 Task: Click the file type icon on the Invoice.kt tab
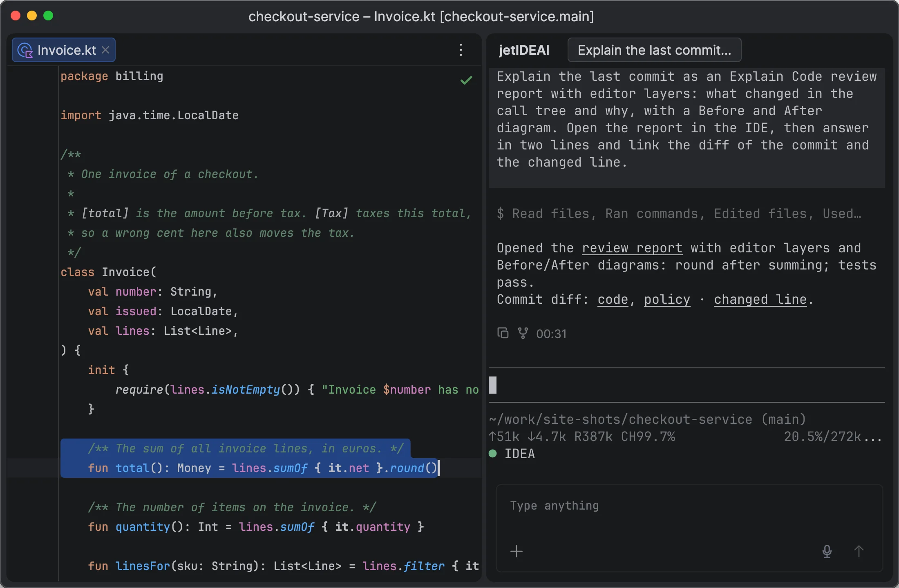(25, 50)
